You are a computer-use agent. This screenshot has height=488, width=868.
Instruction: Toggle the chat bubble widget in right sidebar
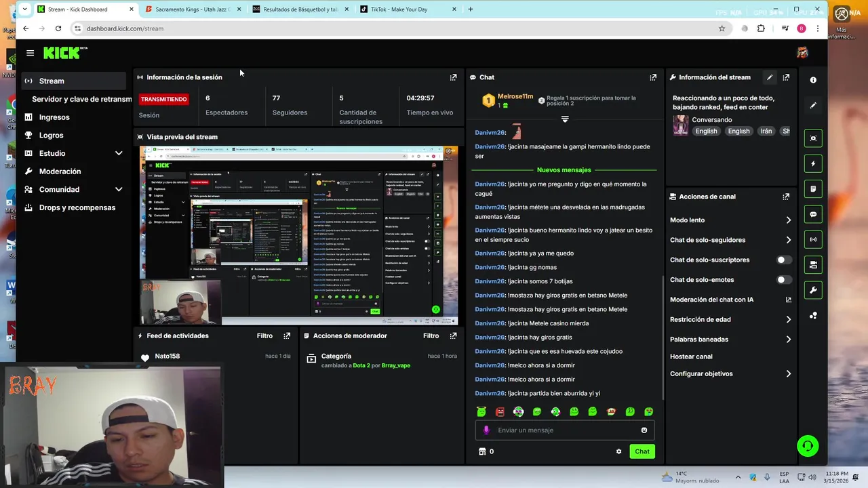click(813, 214)
